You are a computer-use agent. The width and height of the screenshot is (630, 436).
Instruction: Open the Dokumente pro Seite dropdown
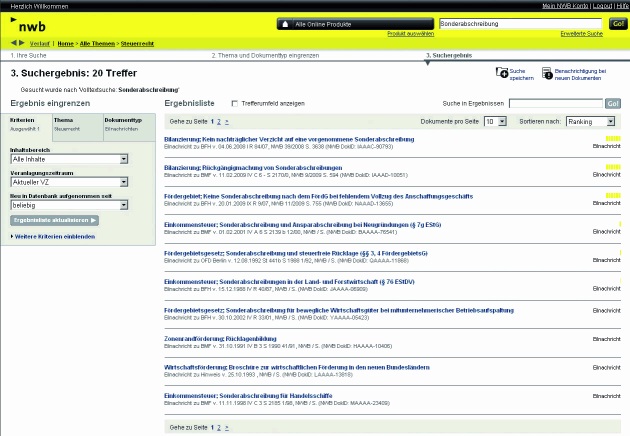[x=495, y=121]
